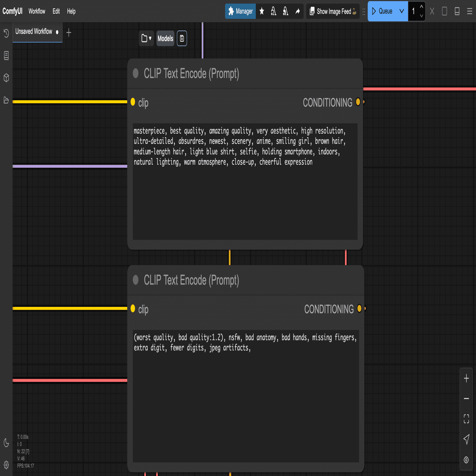Open the queue history sidebar icon
This screenshot has width=476, height=476.
[x=6, y=33]
